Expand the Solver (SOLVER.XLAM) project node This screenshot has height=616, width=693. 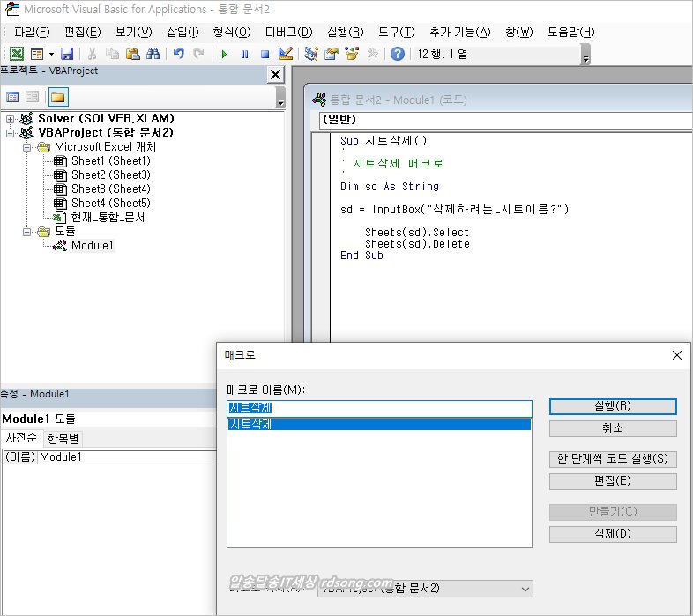(10, 119)
